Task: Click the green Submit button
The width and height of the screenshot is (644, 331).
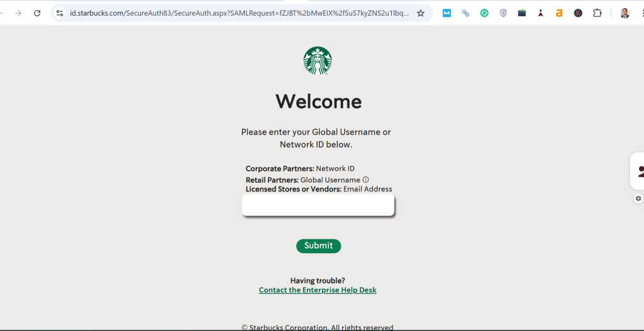Action: point(318,246)
